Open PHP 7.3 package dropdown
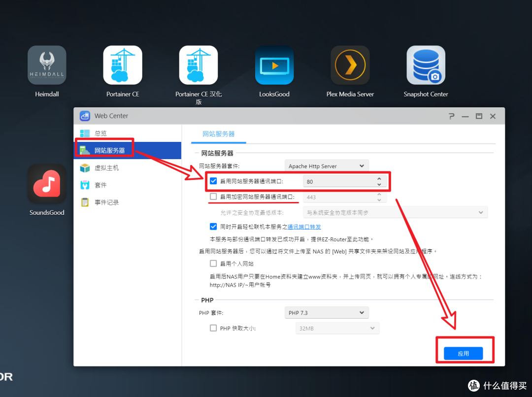The height and width of the screenshot is (397, 532). [327, 312]
